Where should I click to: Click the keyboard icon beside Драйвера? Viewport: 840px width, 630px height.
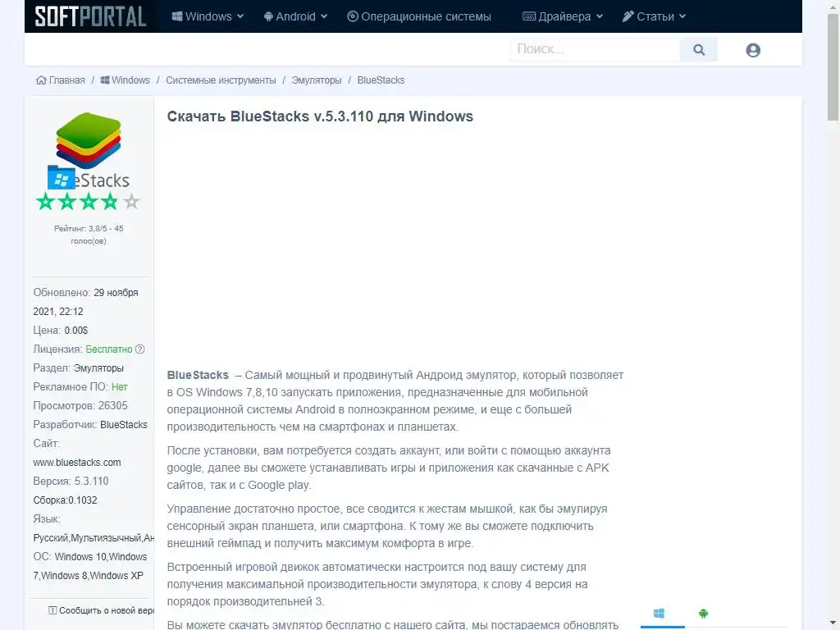click(529, 16)
